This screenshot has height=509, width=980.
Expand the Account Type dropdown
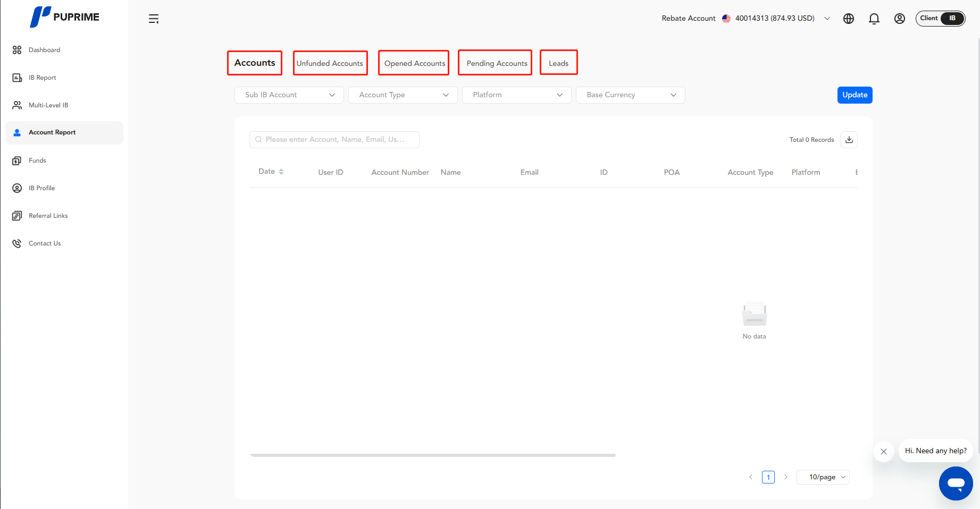[403, 95]
